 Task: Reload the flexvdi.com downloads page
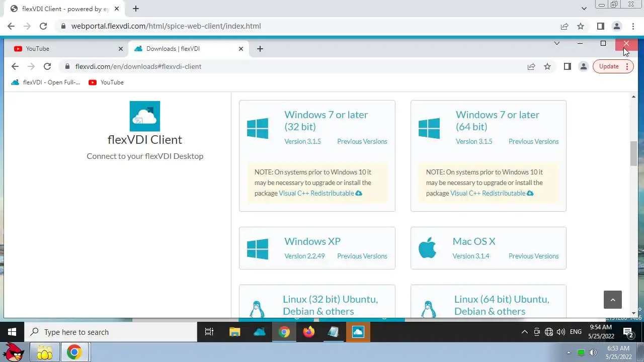tap(47, 66)
